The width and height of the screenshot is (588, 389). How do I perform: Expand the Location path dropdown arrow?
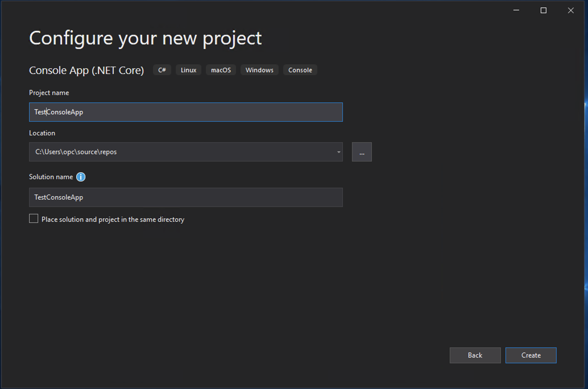pos(338,152)
